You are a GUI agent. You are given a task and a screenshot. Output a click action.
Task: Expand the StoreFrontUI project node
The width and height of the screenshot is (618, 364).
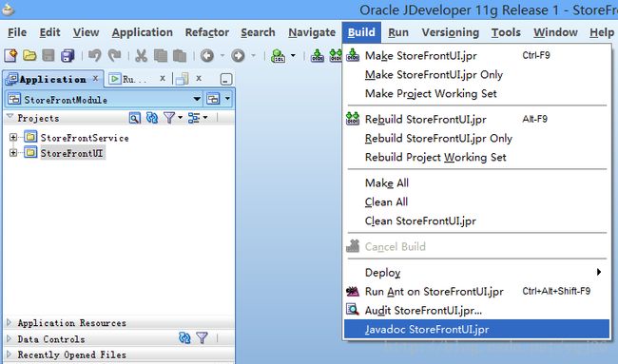(x=13, y=152)
